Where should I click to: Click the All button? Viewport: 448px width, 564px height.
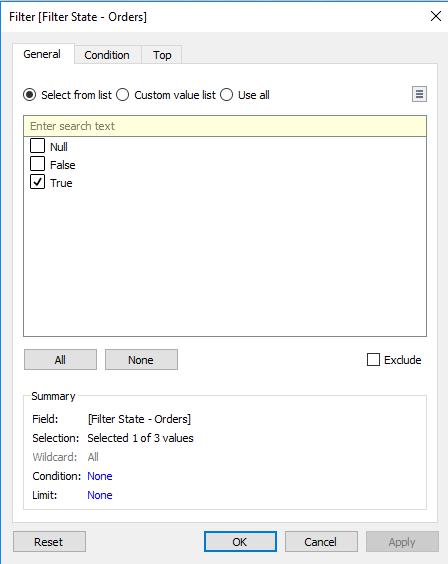pyautogui.click(x=60, y=359)
